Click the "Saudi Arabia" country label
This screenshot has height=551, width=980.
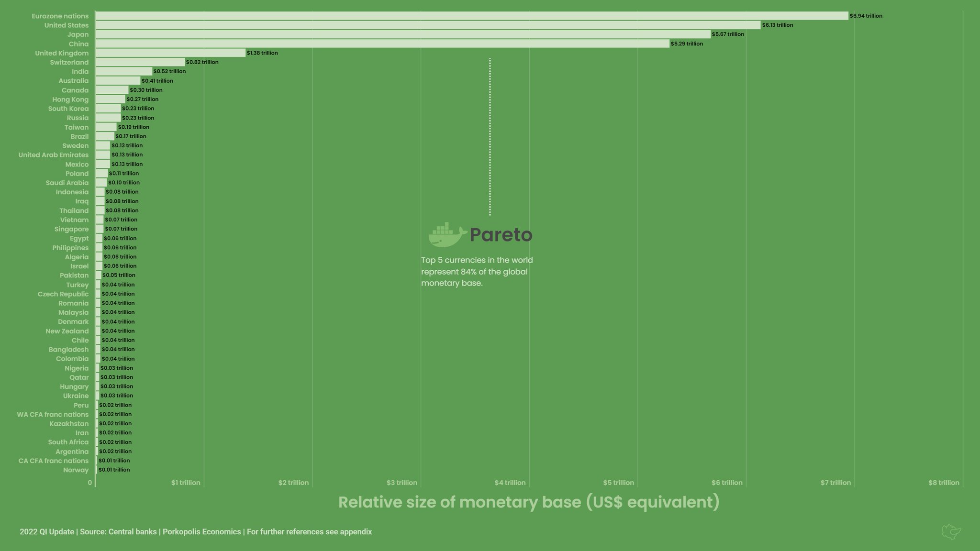coord(67,183)
